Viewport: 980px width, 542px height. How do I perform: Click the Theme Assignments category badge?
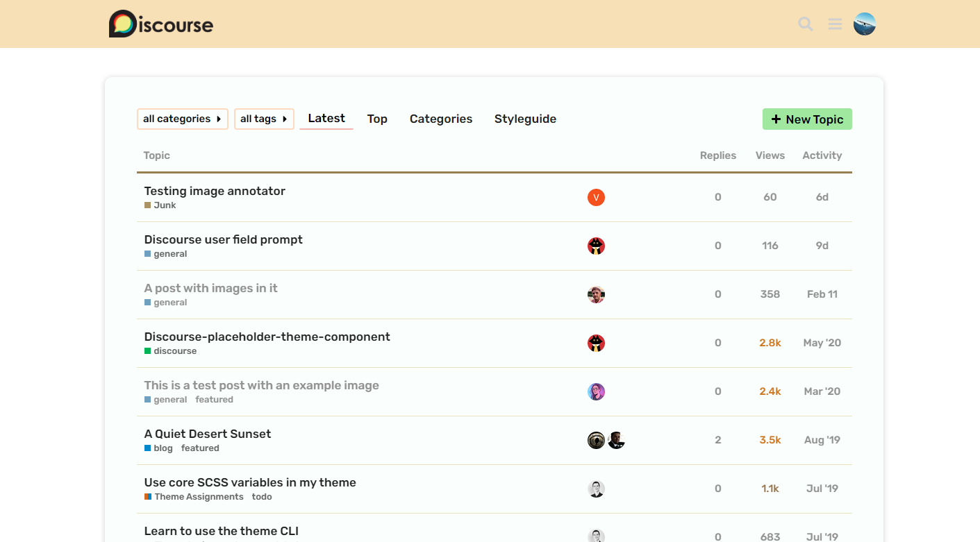click(x=194, y=497)
